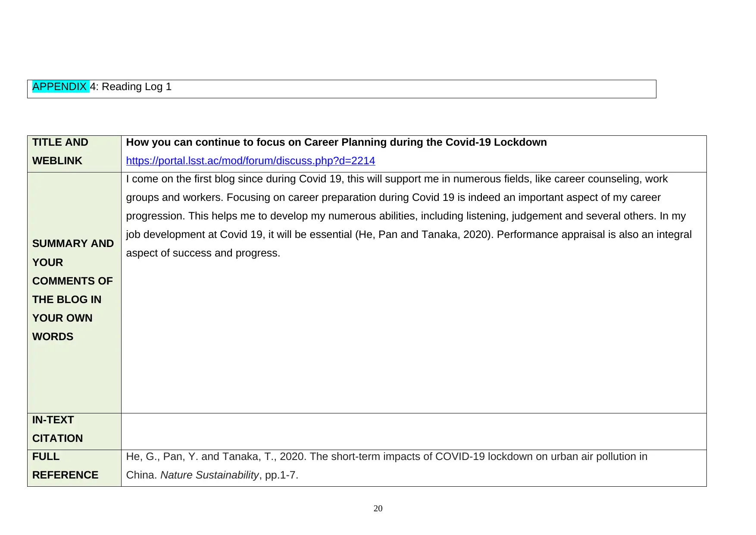Click the page number 20
Viewport: 756px width, 535px height.
click(378, 508)
